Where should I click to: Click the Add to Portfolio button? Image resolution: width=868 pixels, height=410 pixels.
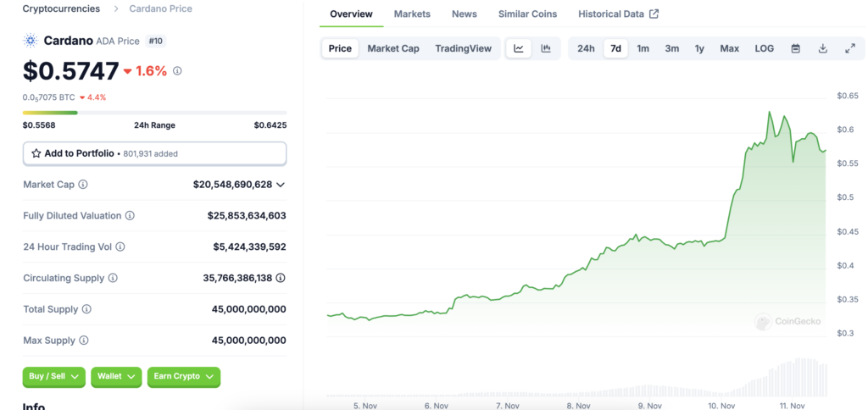click(154, 153)
